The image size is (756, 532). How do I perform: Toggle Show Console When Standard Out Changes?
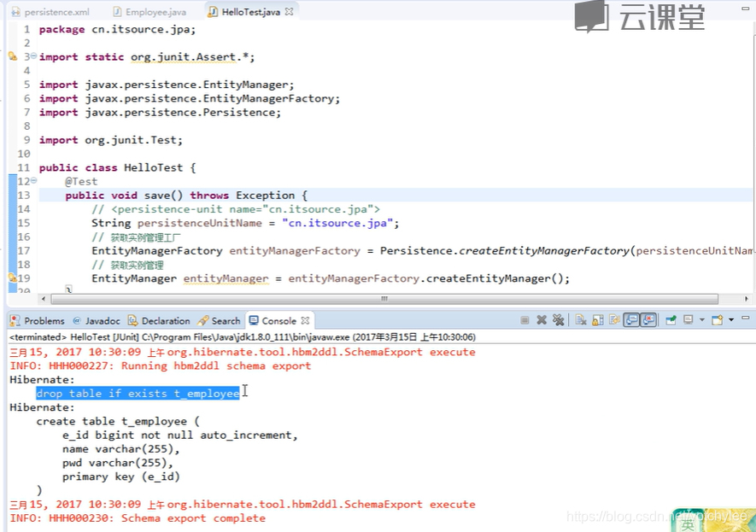point(631,320)
